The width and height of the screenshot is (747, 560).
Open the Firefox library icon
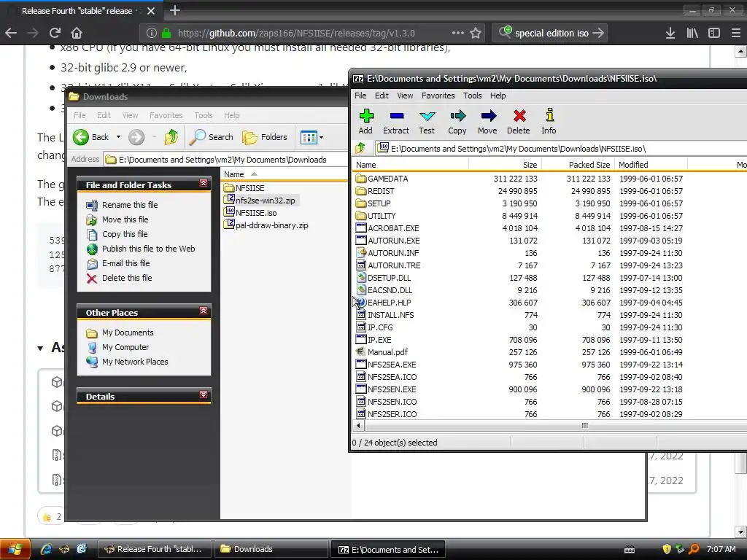(x=692, y=33)
